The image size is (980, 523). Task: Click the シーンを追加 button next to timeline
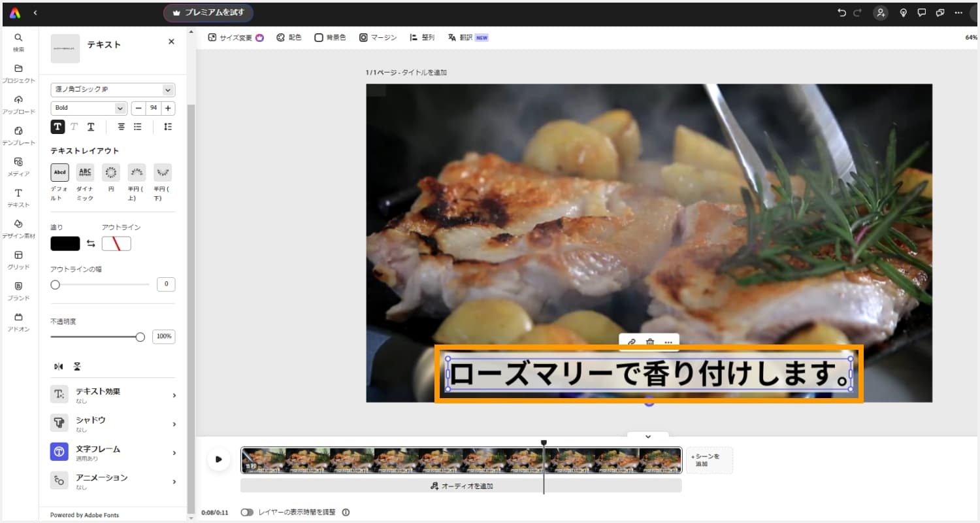710,460
